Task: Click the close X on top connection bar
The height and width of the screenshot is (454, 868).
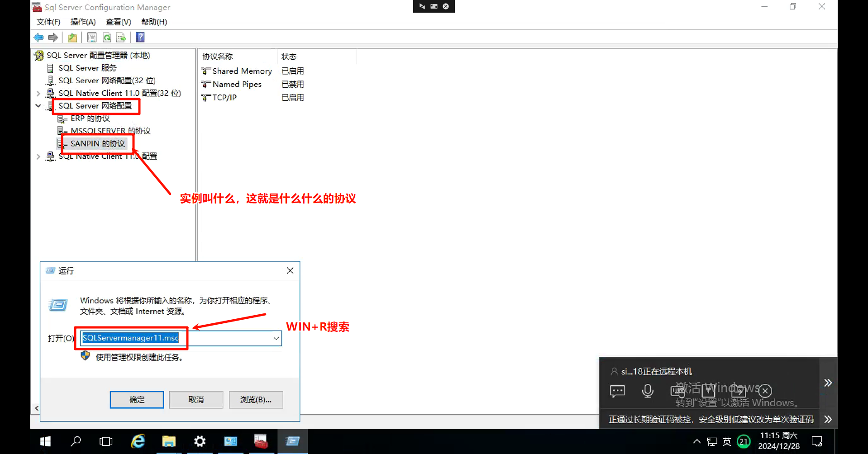Action: point(446,6)
